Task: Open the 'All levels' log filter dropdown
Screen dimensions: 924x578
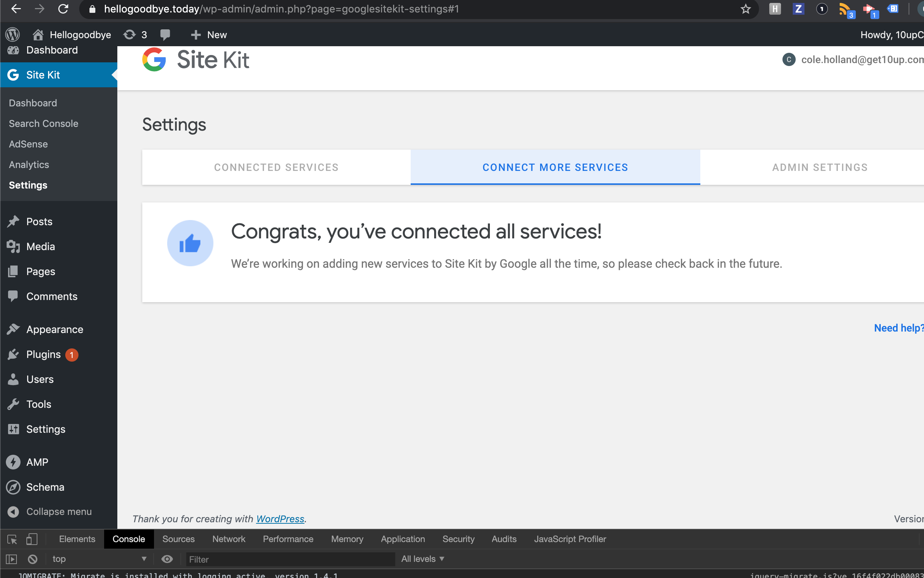Action: coord(422,559)
